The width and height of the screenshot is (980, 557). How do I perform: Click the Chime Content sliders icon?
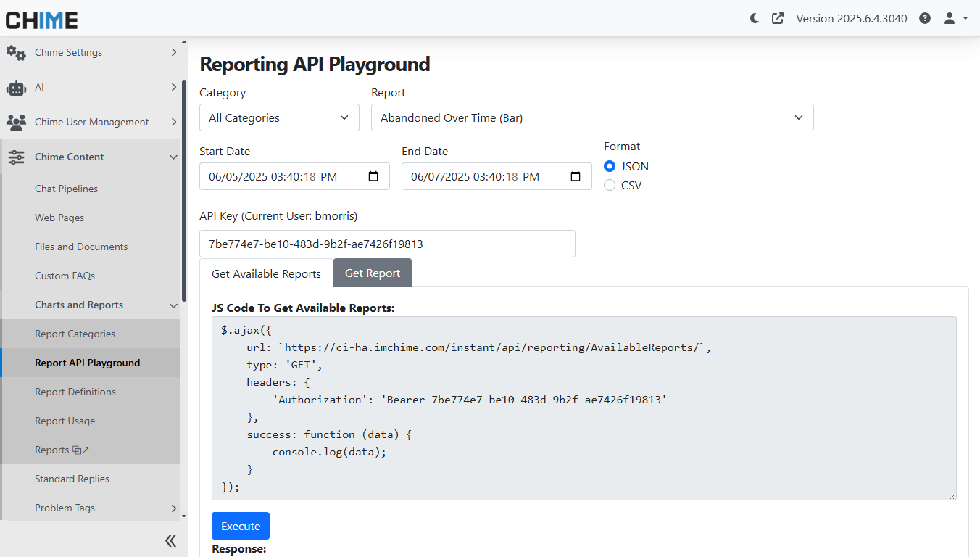click(x=16, y=157)
